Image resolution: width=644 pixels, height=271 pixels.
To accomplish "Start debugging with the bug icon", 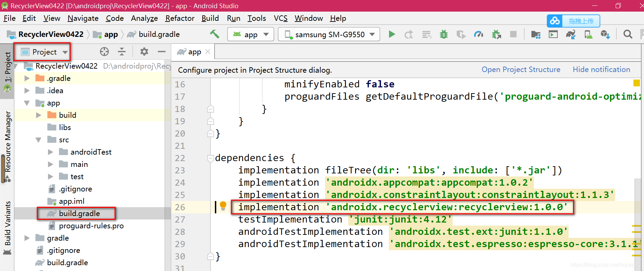I will pyautogui.click(x=444, y=34).
